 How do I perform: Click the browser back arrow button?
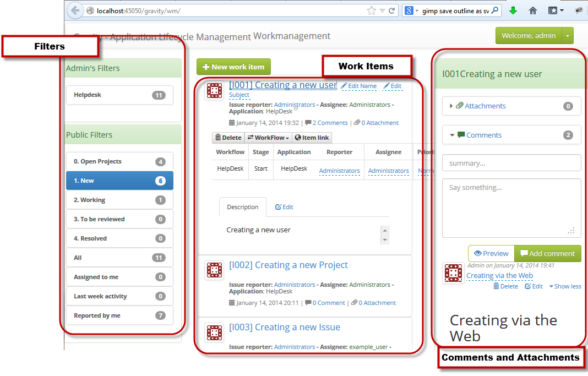pyautogui.click(x=75, y=10)
